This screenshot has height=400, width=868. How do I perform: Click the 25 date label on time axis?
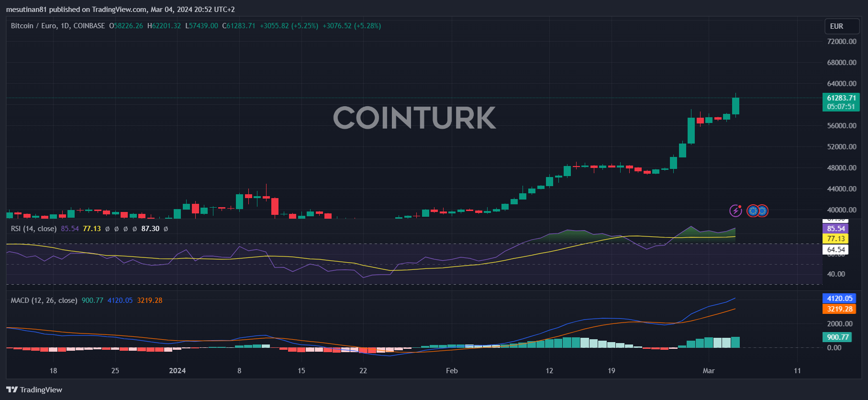tap(115, 371)
